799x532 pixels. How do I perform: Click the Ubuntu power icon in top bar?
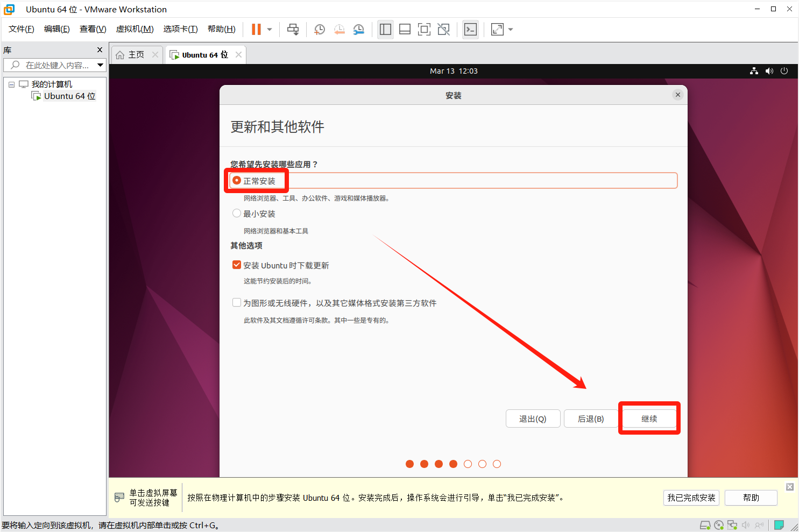(784, 71)
